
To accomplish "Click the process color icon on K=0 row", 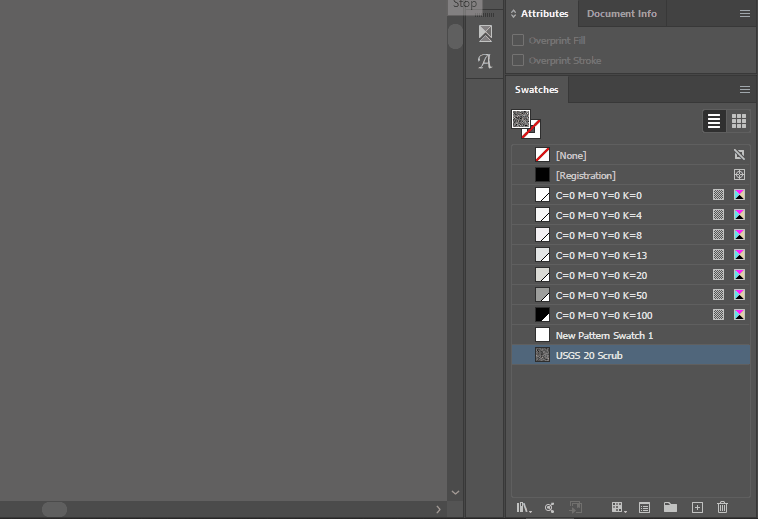I will coord(718,195).
